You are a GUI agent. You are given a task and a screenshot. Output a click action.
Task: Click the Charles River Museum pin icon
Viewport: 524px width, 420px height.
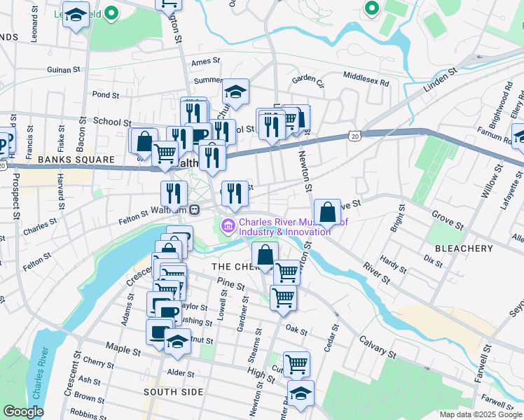pos(228,226)
